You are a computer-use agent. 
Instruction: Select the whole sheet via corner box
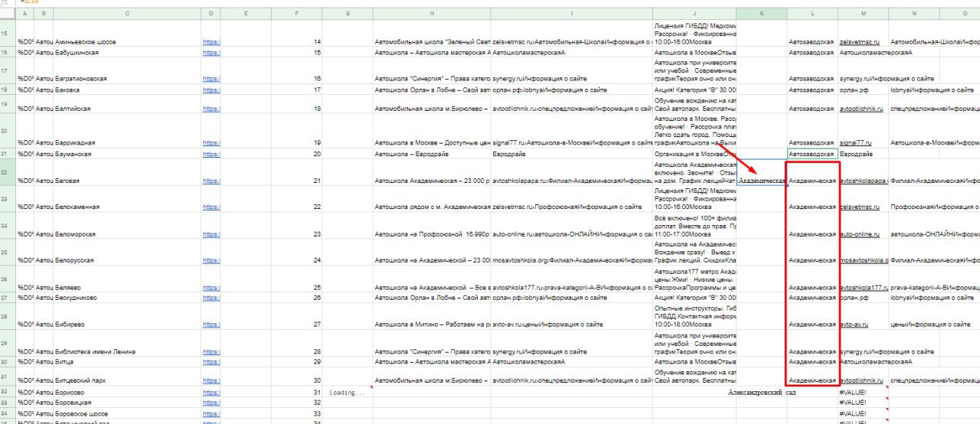(8, 14)
